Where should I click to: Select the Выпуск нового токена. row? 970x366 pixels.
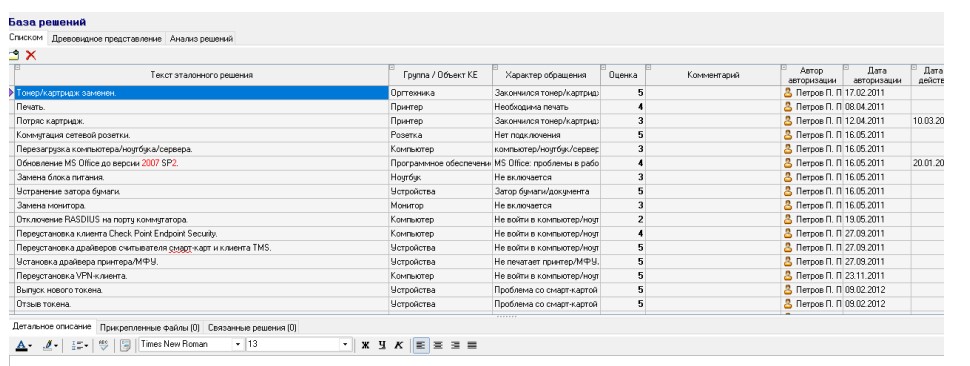201,289
